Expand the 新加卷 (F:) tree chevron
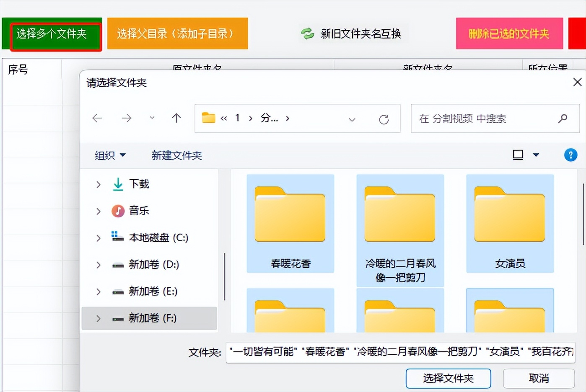This screenshot has width=586, height=392. pyautogui.click(x=98, y=318)
